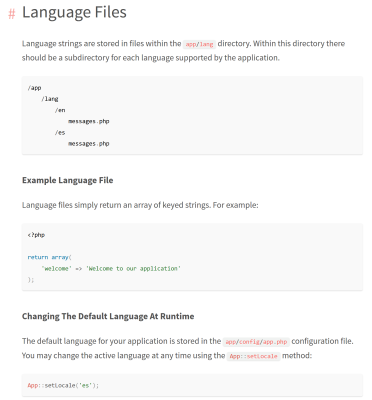The image size is (372, 400).
Task: Click the /lang line in code block
Action: coord(50,99)
